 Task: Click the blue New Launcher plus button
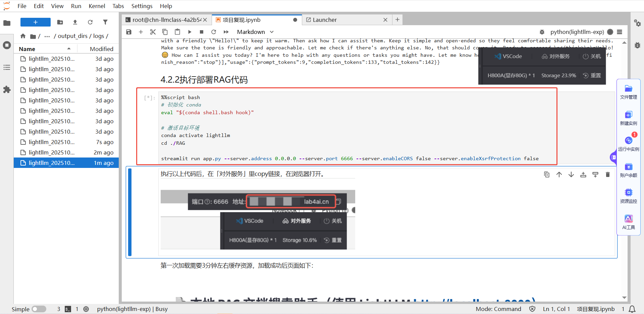coord(36,22)
